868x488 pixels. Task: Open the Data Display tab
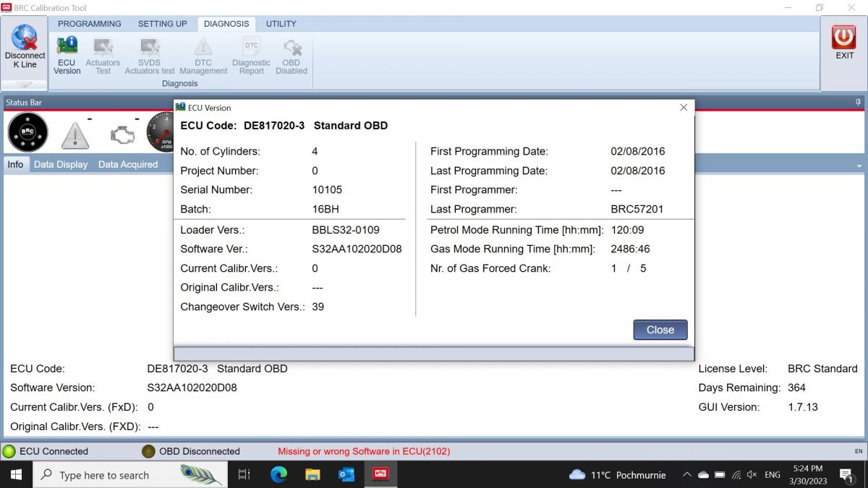(61, 164)
